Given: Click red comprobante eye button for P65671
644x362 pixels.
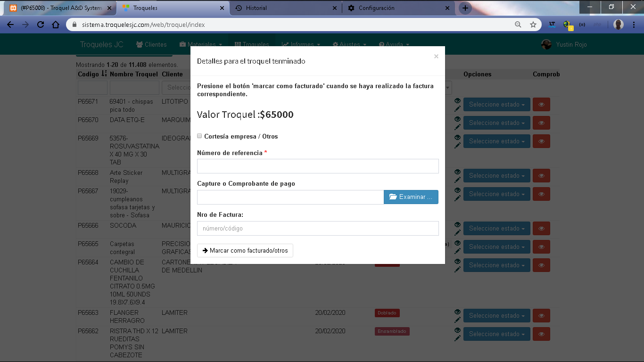Looking at the screenshot, I should point(541,105).
